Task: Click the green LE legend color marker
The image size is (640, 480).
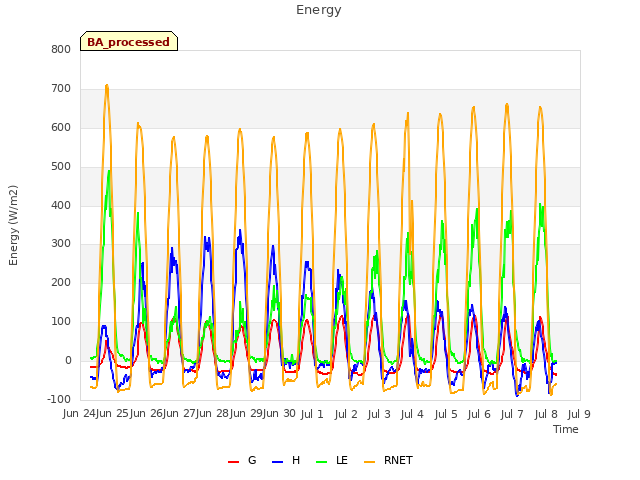Action: coord(322,462)
